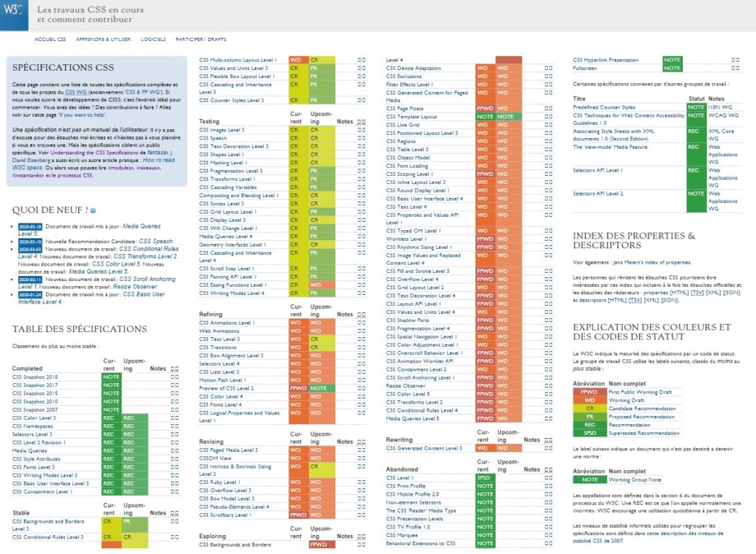The image size is (756, 554).
Task: Open the Apprendre & Utiliser menu item
Action: pos(104,39)
